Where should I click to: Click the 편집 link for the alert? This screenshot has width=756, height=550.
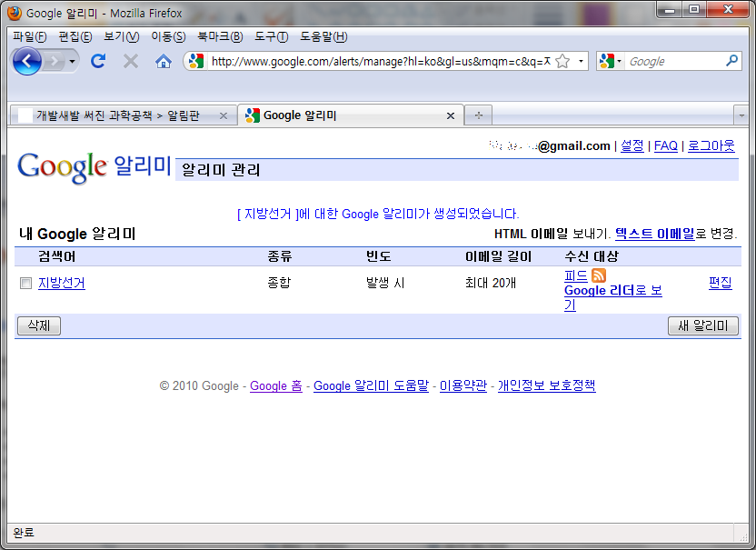[x=720, y=283]
